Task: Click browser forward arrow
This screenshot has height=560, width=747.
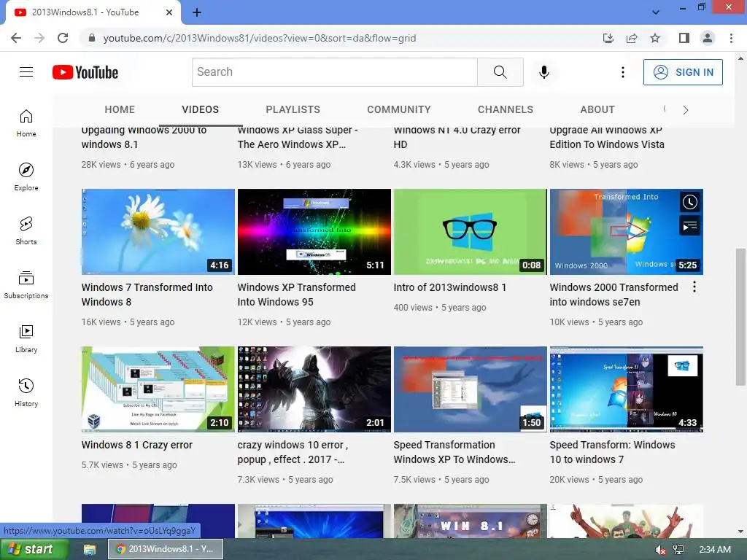Action: [x=39, y=38]
